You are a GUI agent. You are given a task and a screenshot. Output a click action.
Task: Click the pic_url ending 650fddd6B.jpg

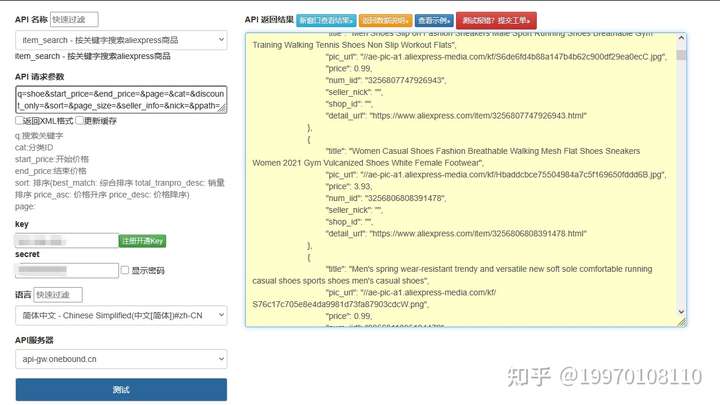tap(496, 175)
